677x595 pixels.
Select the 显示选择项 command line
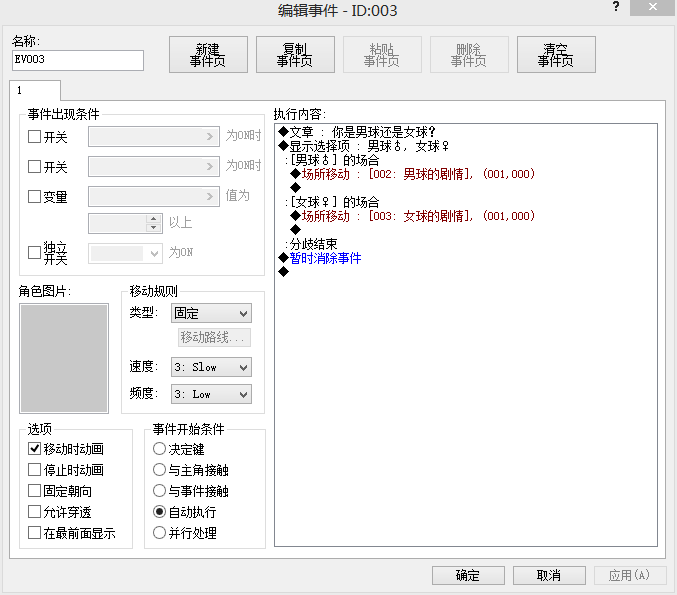pos(364,146)
